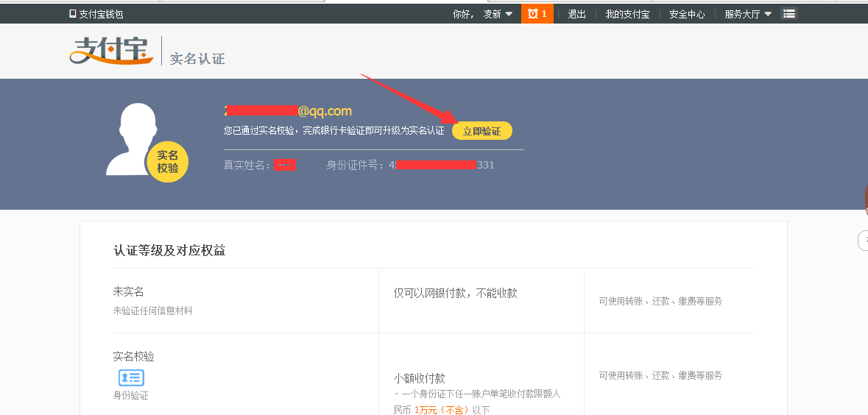This screenshot has height=415, width=868.
Task: Open the list menu icon at top right
Action: click(788, 14)
